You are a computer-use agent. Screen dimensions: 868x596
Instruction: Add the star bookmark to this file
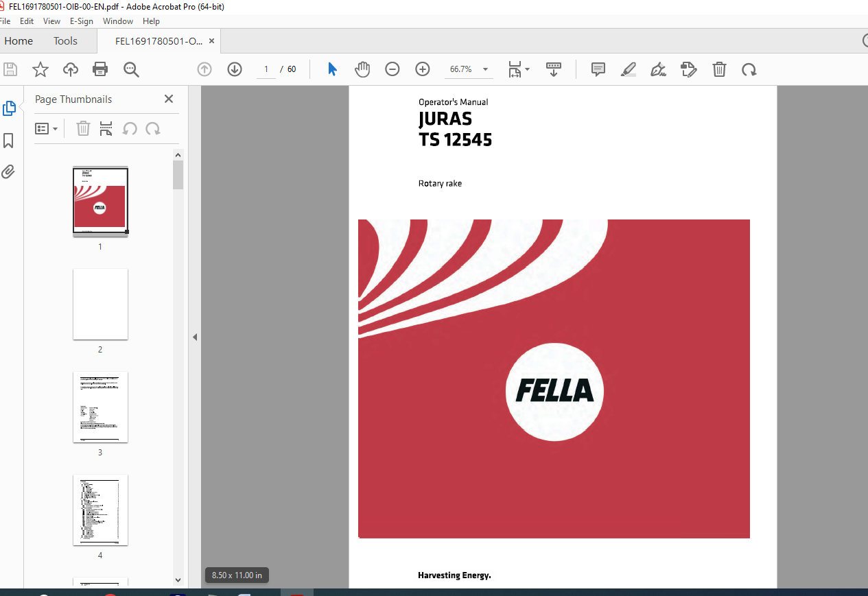(x=40, y=69)
